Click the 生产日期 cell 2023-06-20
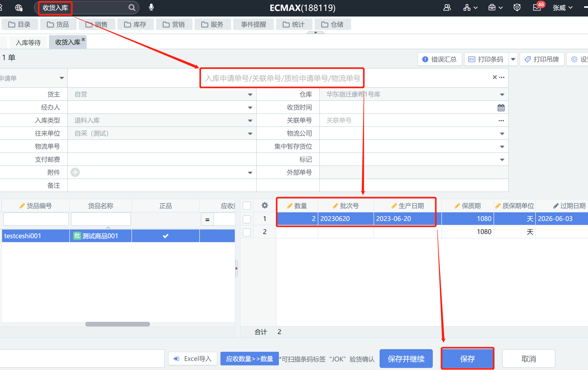 405,219
